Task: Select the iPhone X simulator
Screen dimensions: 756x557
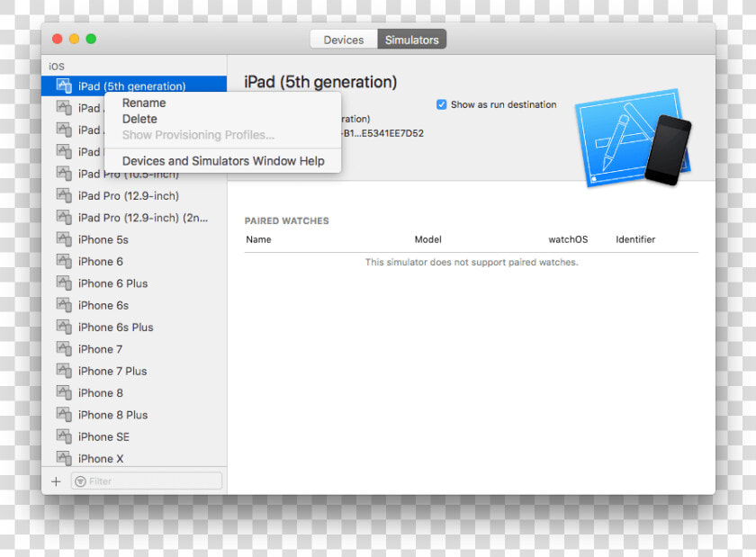Action: [134, 458]
